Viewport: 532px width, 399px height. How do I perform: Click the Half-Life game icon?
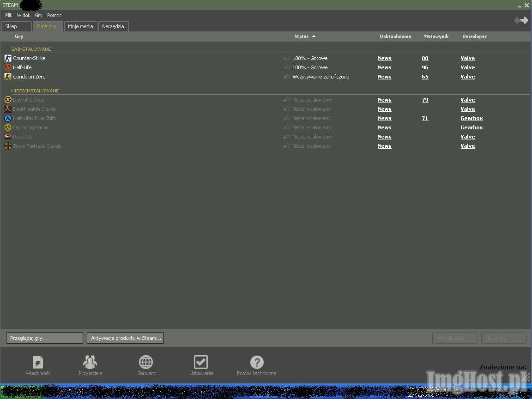[8, 67]
